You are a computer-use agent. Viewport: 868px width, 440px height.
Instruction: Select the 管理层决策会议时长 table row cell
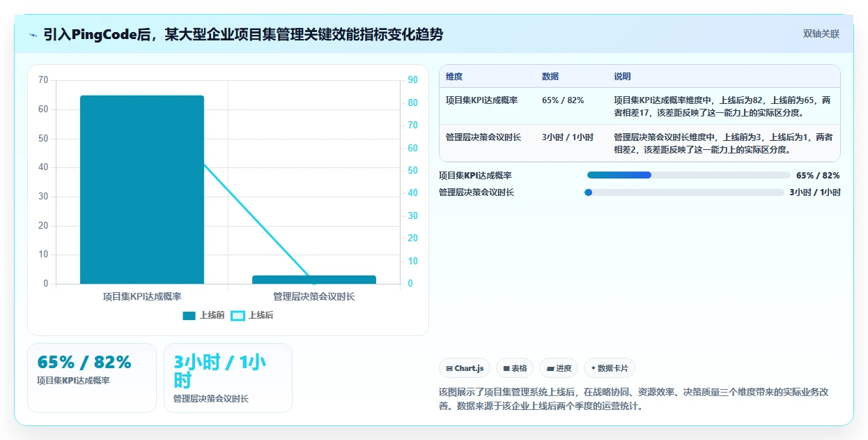(x=483, y=137)
